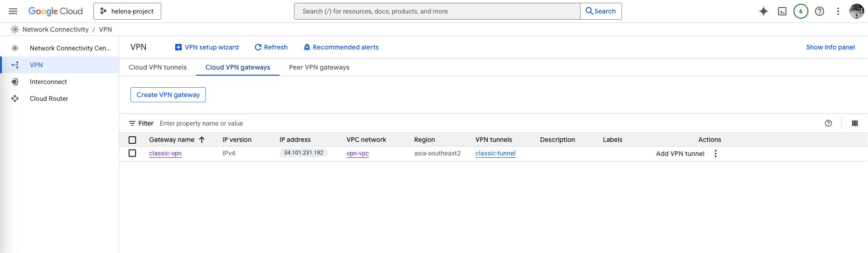
Task: Open the help question mark menu
Action: (x=819, y=11)
